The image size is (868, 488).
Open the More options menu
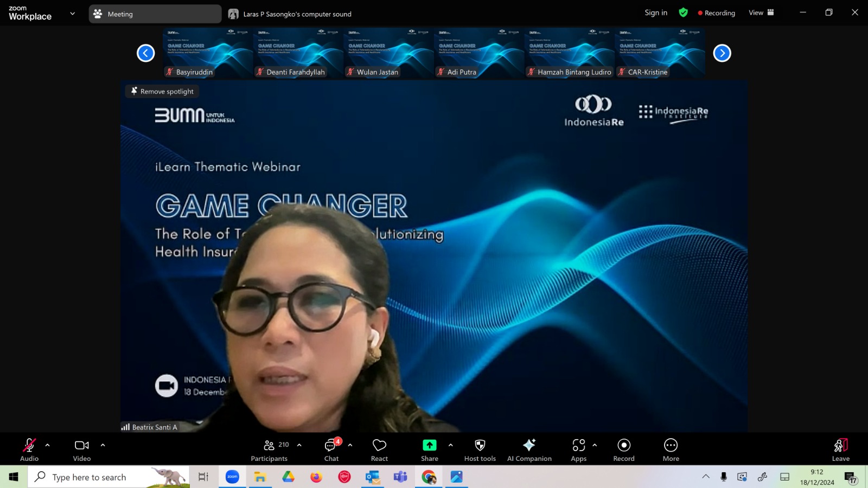point(671,450)
